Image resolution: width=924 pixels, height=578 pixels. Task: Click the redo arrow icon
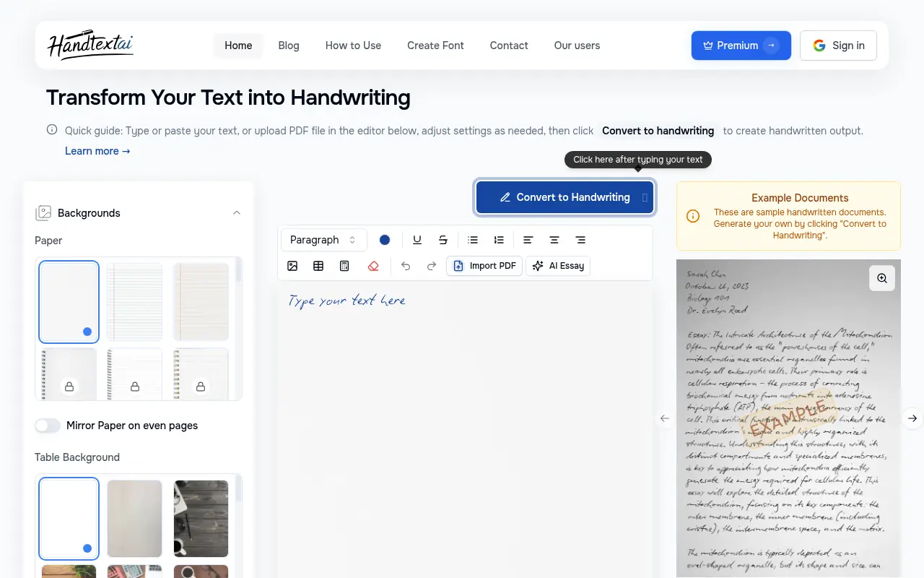tap(432, 266)
